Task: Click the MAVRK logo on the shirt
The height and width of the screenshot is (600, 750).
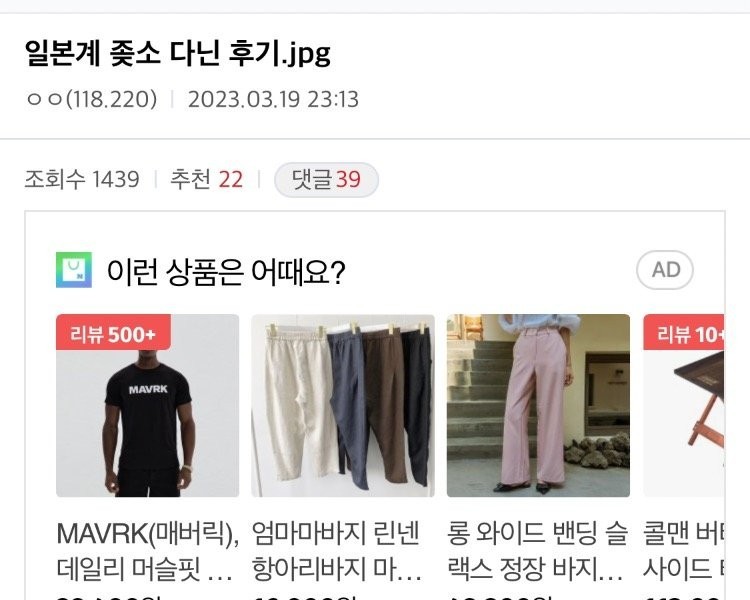Action: point(148,389)
